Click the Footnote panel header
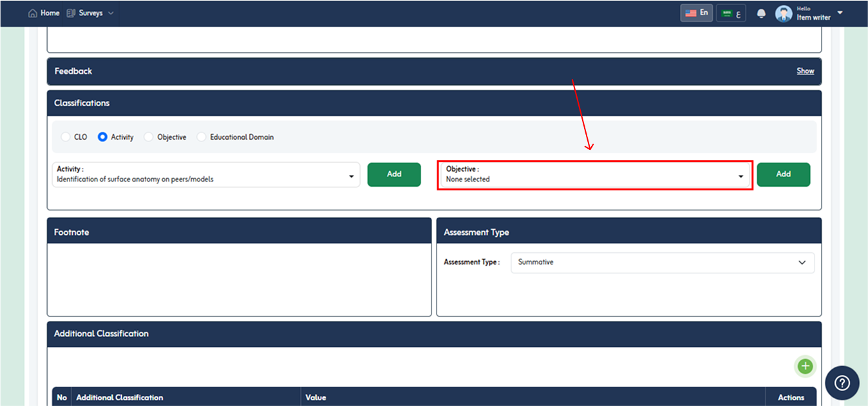 pyautogui.click(x=239, y=232)
